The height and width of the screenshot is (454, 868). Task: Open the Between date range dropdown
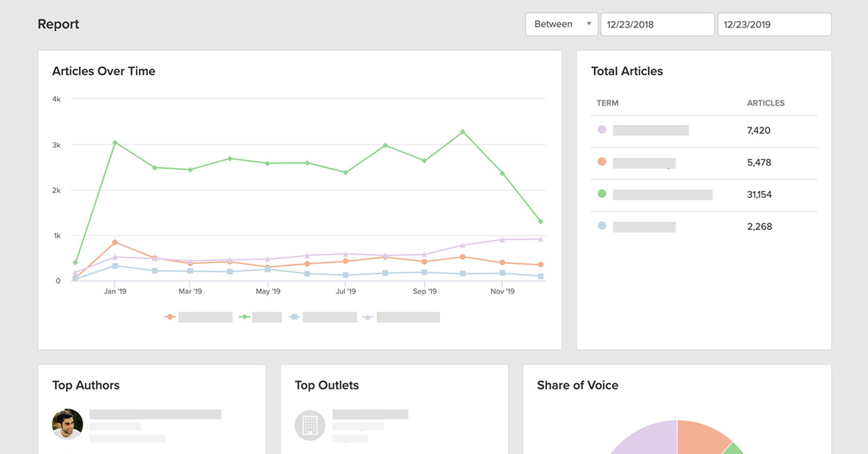(x=561, y=24)
